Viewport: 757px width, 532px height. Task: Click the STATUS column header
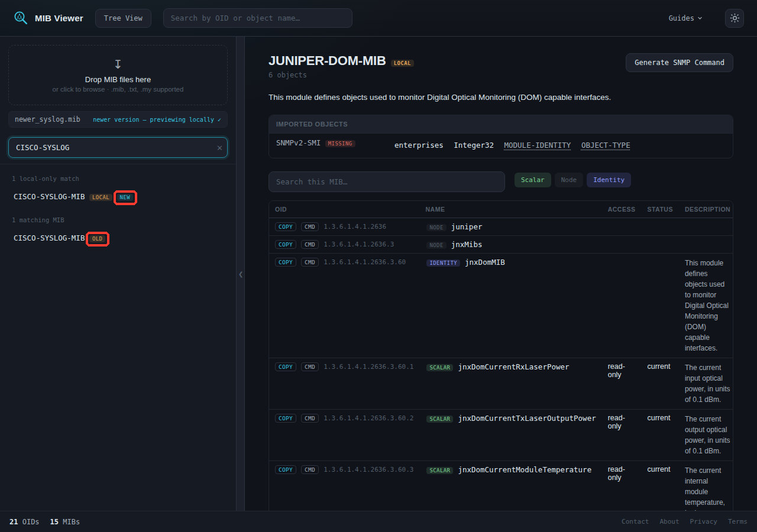(660, 209)
